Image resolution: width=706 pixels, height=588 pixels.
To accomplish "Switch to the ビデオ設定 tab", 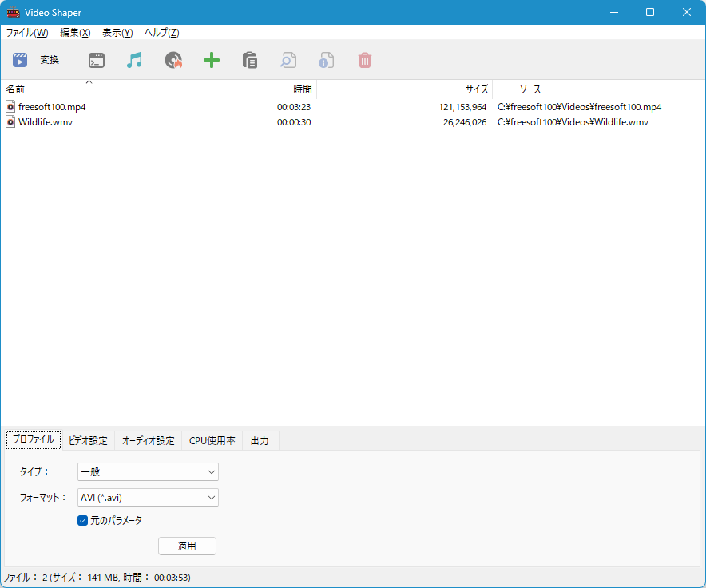I will click(88, 441).
